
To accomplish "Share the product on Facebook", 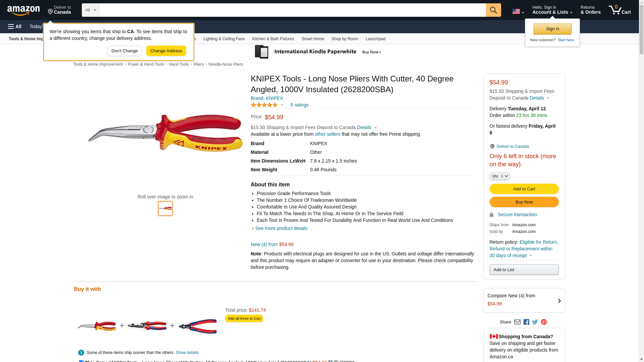I will [x=526, y=322].
